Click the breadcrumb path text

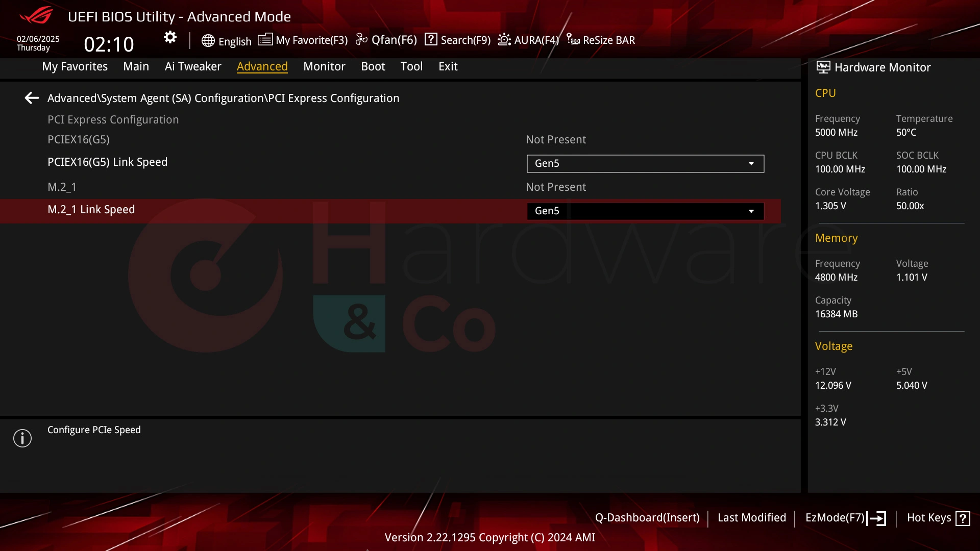(223, 98)
